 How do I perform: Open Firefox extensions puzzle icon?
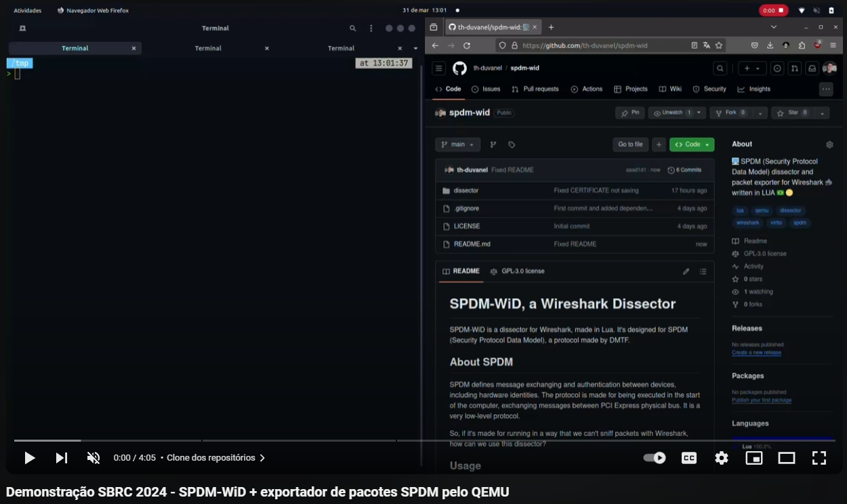pos(802,45)
